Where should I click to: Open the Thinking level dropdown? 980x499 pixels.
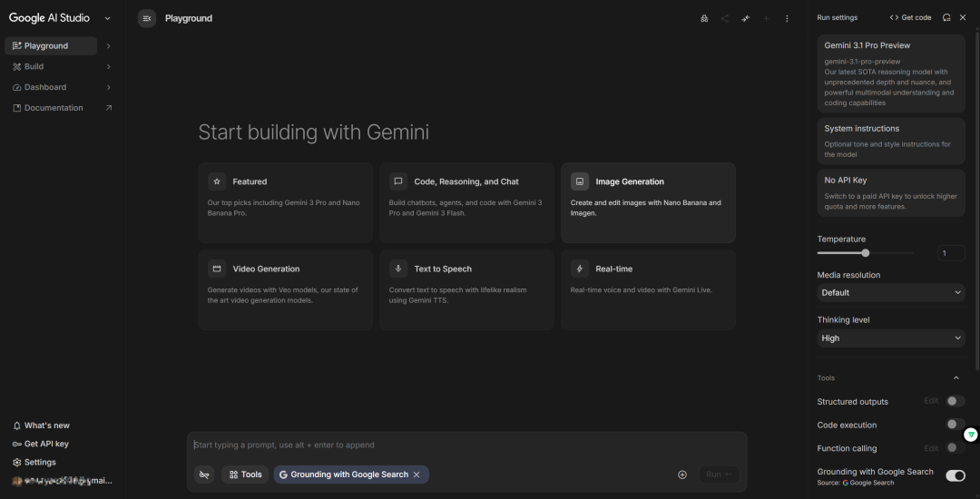pyautogui.click(x=890, y=338)
